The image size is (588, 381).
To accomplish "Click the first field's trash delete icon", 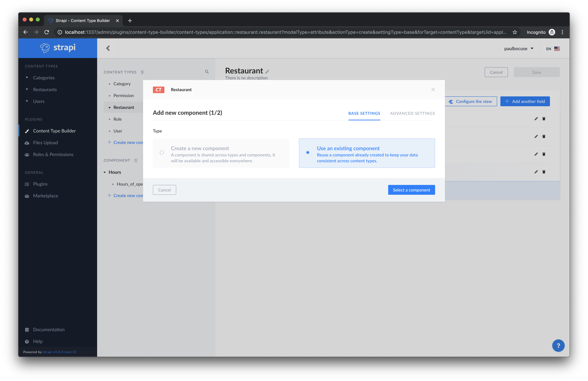I will click(544, 119).
